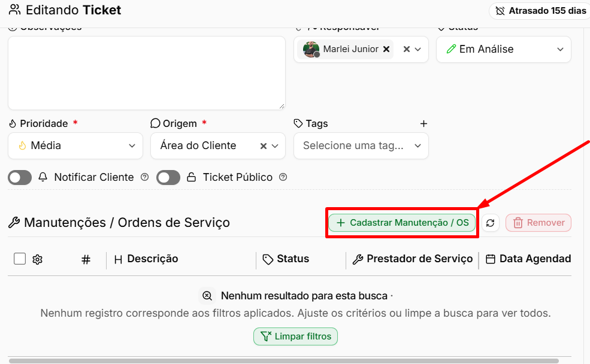
Task: Clear all values in responsável field
Action: click(x=406, y=49)
